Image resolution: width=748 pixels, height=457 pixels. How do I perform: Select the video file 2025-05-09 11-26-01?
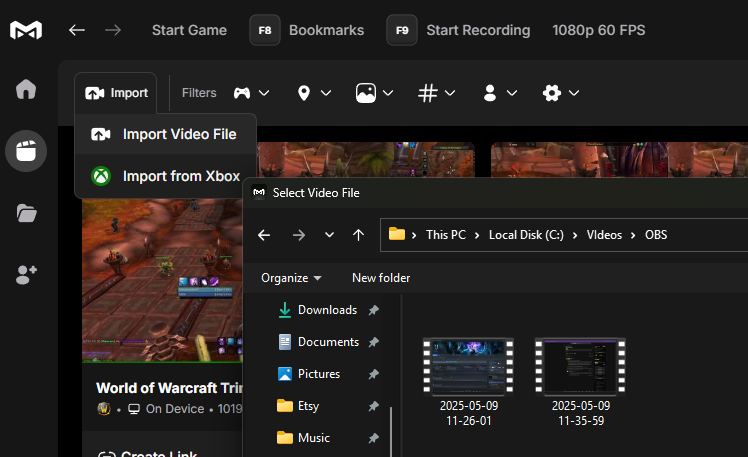click(468, 383)
